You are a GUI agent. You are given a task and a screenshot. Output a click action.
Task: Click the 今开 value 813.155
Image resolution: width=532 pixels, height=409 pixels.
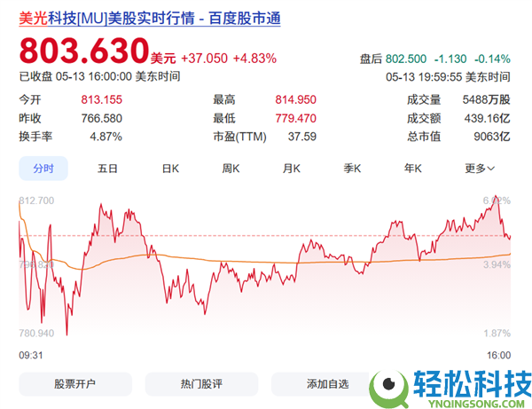pyautogui.click(x=101, y=99)
